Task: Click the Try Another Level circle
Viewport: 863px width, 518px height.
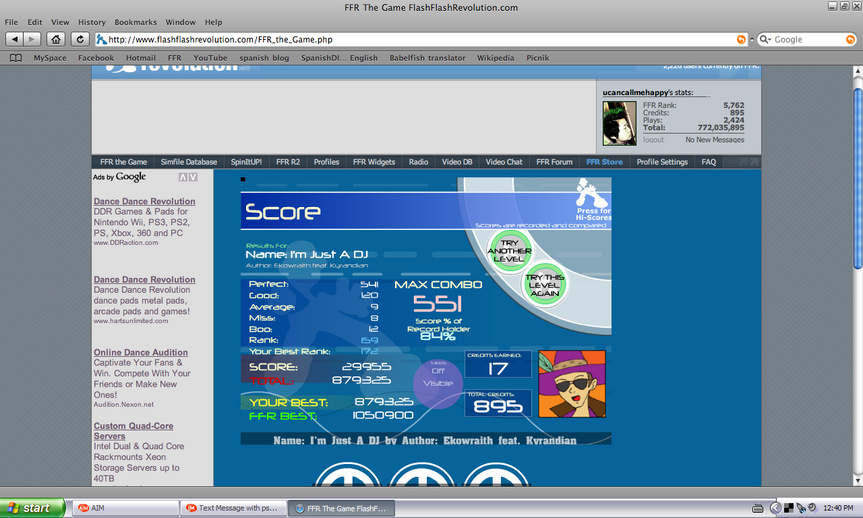Action: pos(510,251)
